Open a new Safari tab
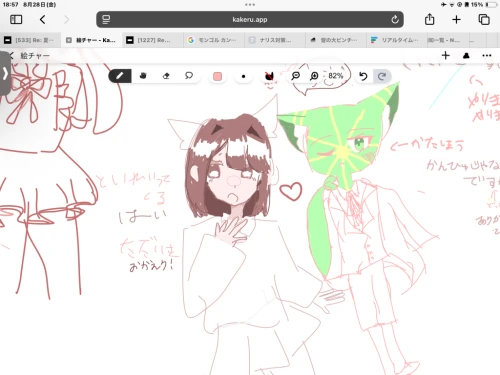The image size is (500, 375). pos(456,19)
